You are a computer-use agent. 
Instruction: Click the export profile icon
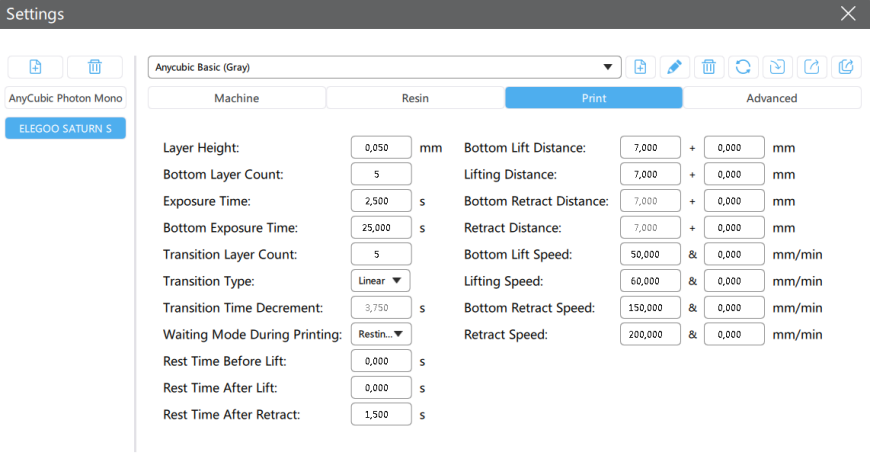[811, 67]
